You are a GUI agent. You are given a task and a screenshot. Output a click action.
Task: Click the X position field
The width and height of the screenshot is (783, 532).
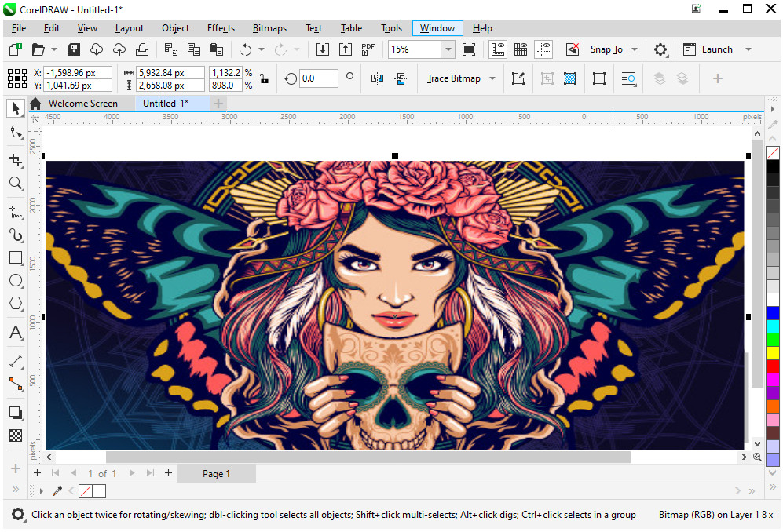click(78, 72)
